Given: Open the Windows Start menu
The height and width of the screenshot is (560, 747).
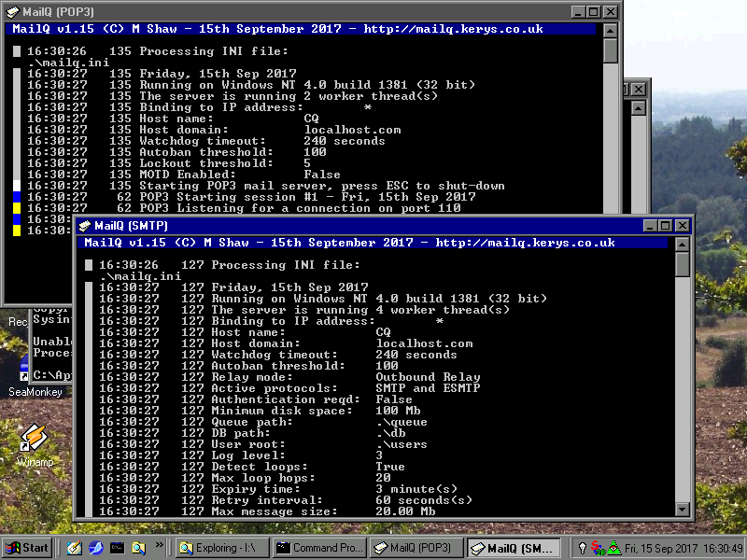Looking at the screenshot, I should pyautogui.click(x=27, y=548).
